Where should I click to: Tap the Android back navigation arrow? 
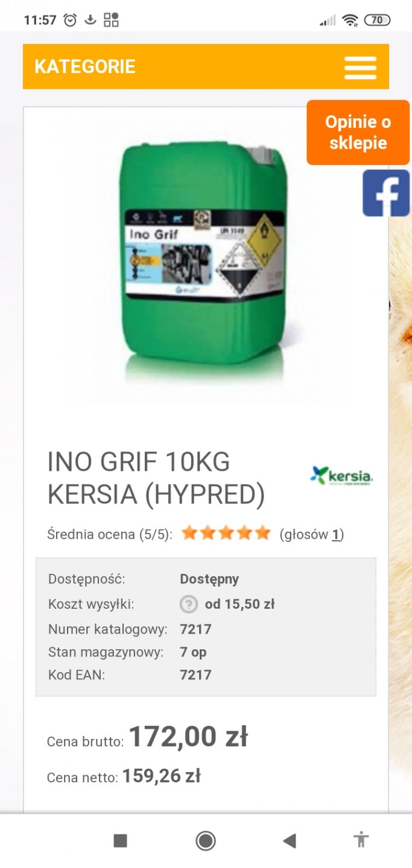[x=290, y=840]
